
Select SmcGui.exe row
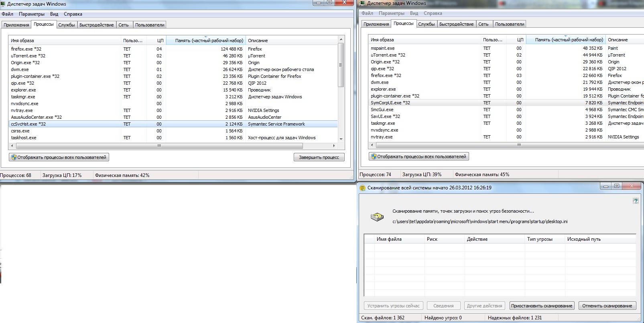tap(506, 110)
